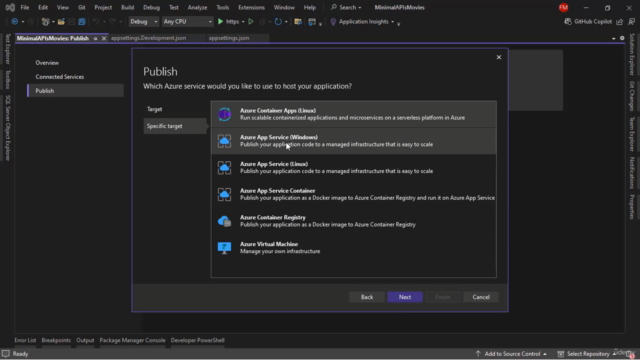640x360 pixels.
Task: Open the Search dropdown in title bar
Action: click(x=346, y=7)
